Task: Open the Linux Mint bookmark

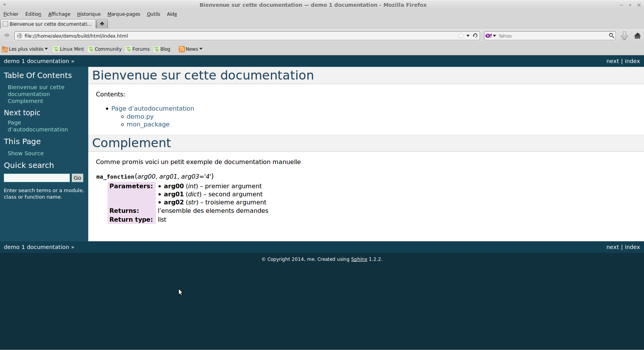Action: tap(69, 49)
